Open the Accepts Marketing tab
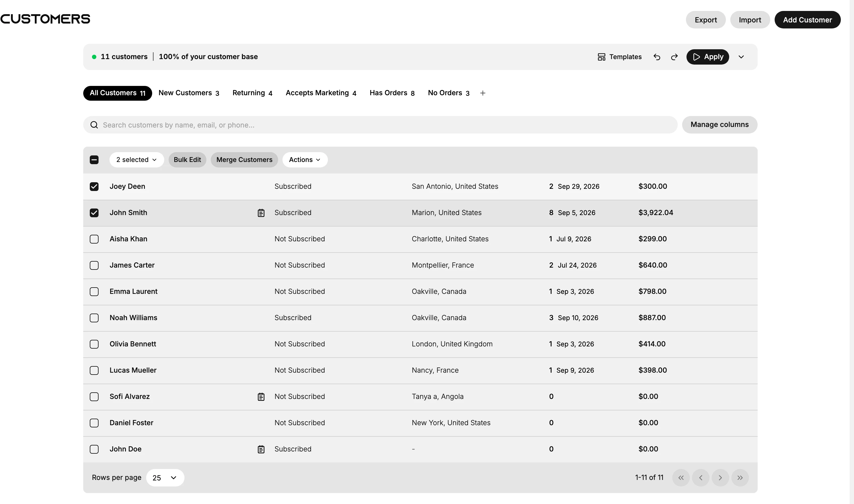 (x=321, y=93)
